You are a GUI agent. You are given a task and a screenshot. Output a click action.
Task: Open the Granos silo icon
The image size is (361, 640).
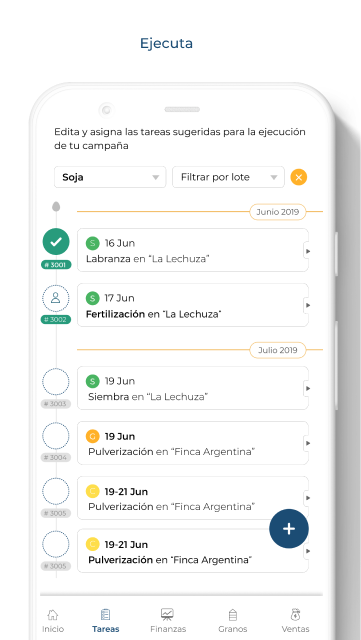[233, 614]
